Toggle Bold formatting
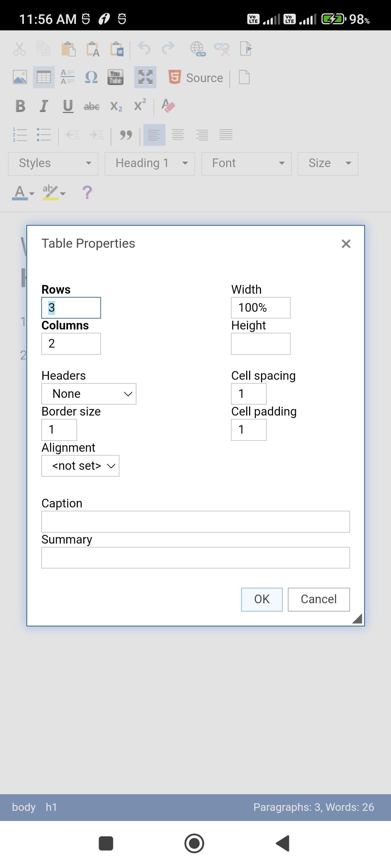 pyautogui.click(x=20, y=106)
